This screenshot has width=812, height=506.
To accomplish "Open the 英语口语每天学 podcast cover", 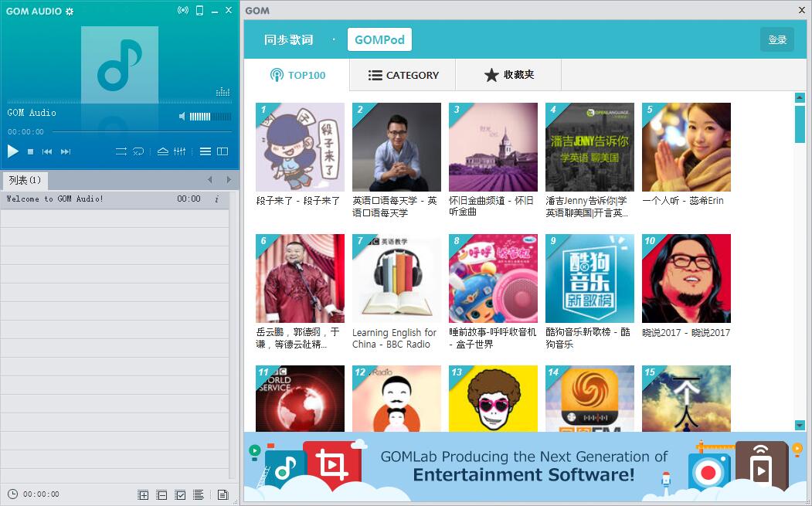I will tap(396, 147).
